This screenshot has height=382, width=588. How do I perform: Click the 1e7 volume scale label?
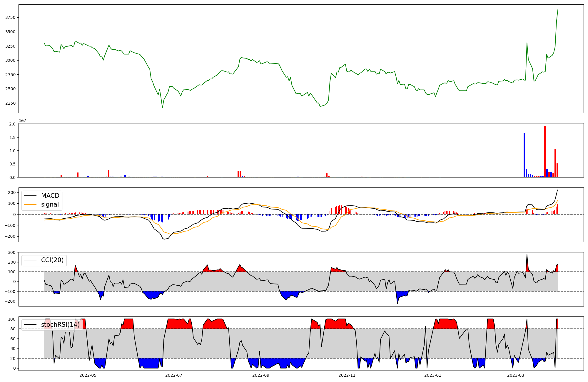[x=23, y=120]
